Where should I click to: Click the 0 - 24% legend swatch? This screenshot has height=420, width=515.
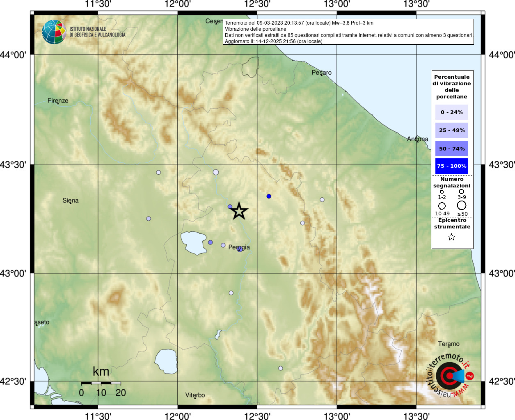(452, 112)
